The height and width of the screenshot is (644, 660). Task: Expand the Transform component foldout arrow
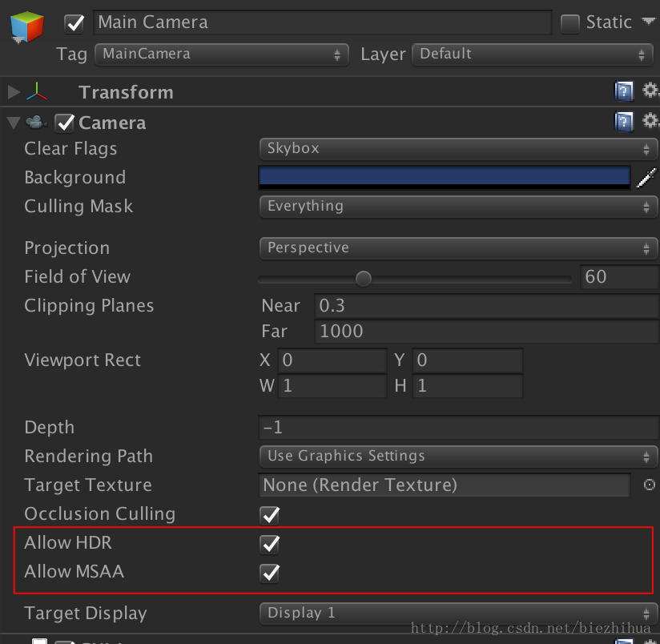(x=14, y=92)
